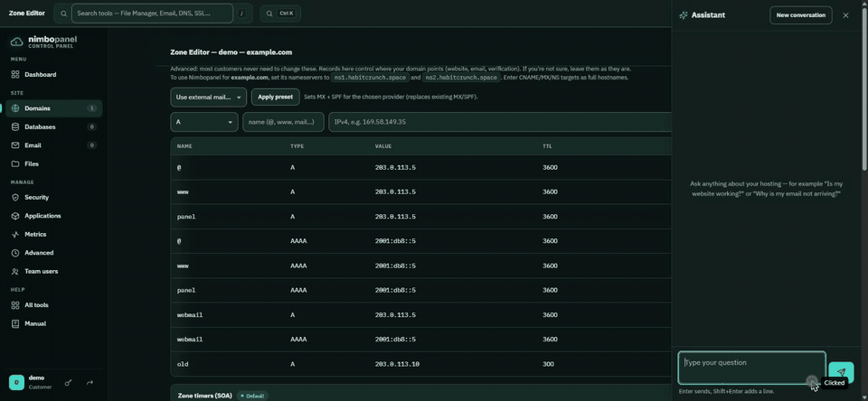Click the ns1.habitcrunch.space nameserver
The width and height of the screenshot is (868, 401).
point(370,78)
